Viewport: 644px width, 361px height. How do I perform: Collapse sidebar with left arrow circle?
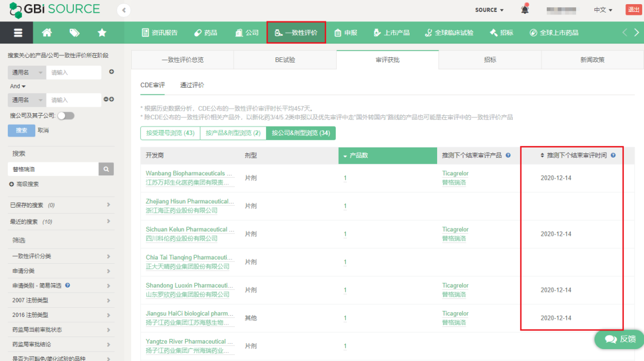[x=123, y=10]
